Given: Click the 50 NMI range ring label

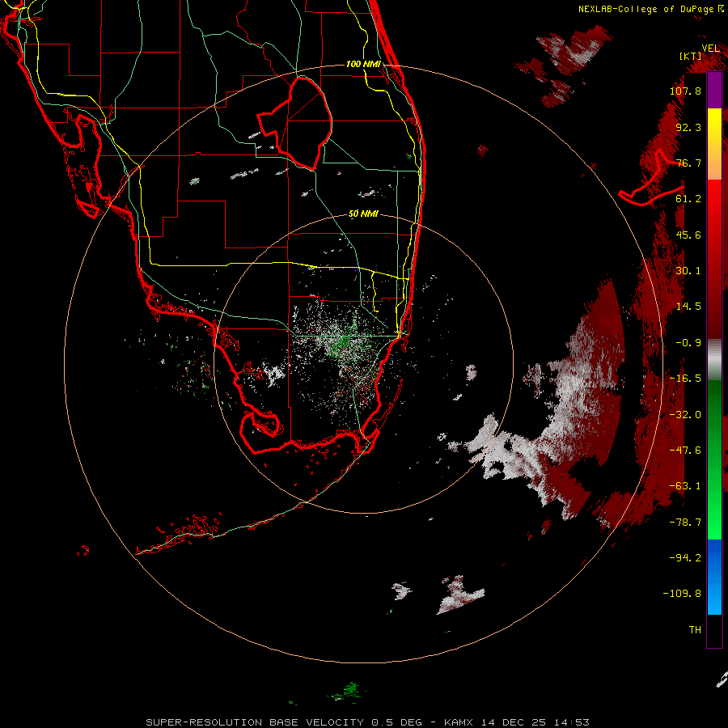Looking at the screenshot, I should (363, 214).
